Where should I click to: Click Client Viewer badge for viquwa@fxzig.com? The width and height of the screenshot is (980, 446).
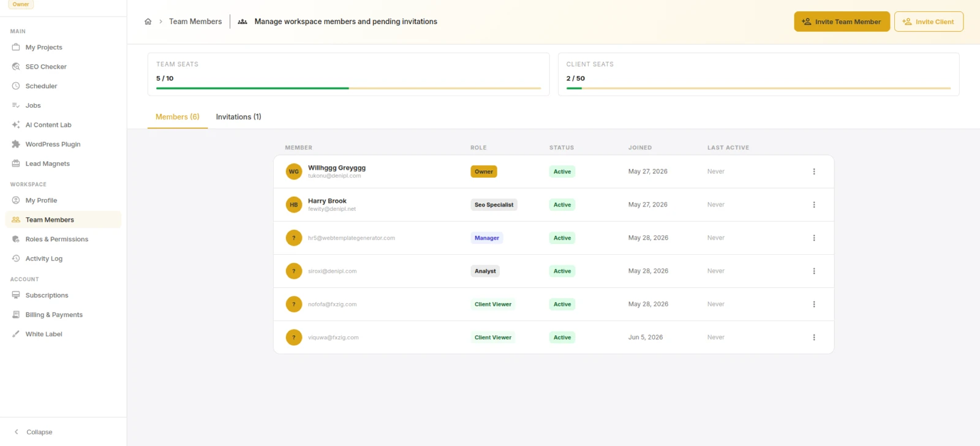[493, 337]
